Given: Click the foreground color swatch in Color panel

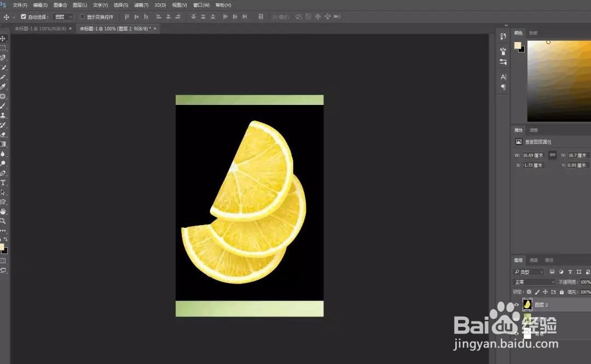Looking at the screenshot, I should (518, 45).
